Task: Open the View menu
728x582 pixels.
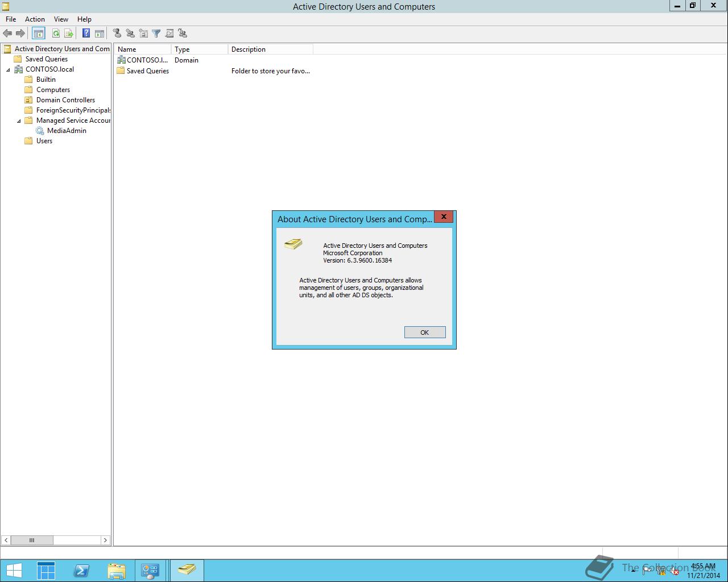Action: coord(61,19)
